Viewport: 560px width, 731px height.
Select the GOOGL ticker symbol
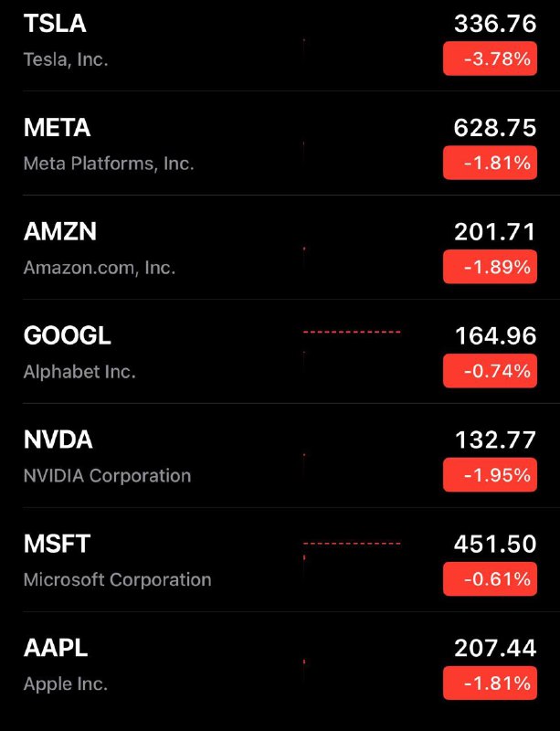pos(67,335)
